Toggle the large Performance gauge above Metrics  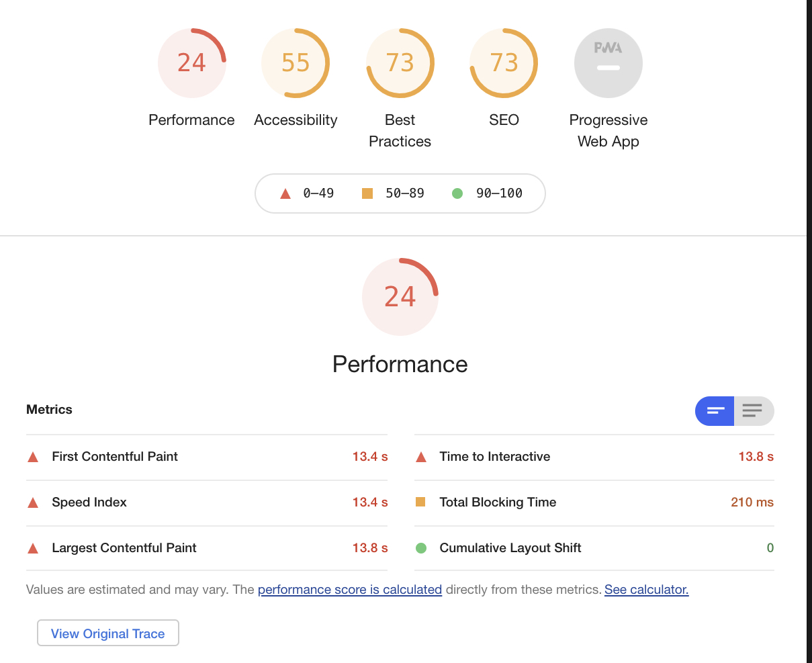point(400,296)
